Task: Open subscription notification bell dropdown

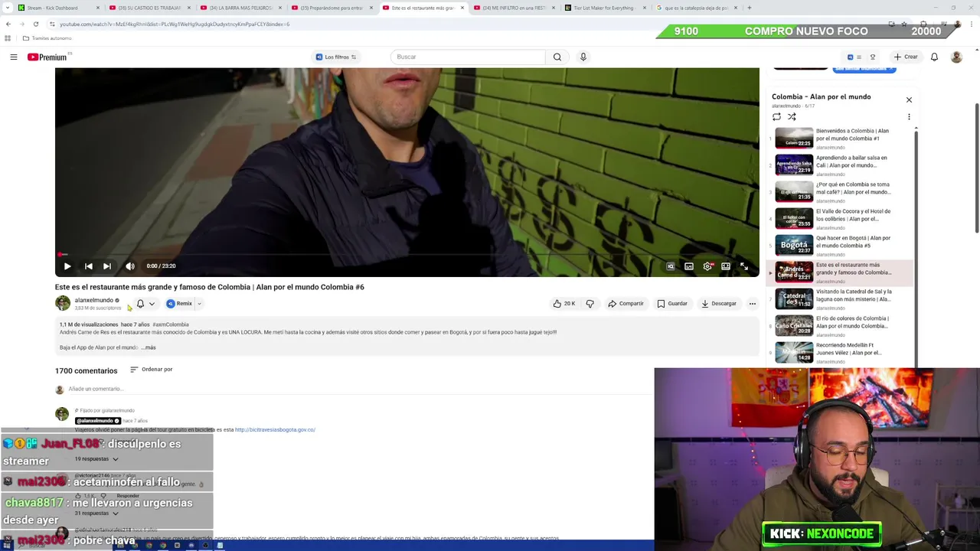Action: 145,304
